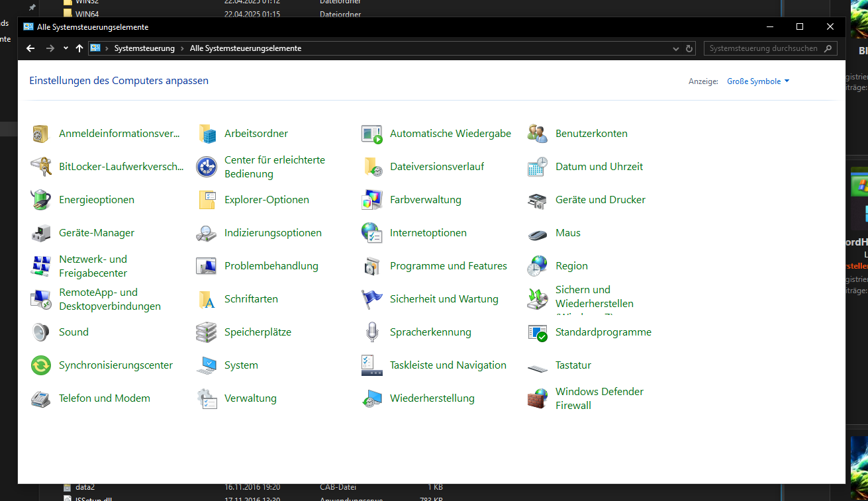The image size is (868, 501).
Task: Go up one level with Up arrow
Action: coord(79,48)
